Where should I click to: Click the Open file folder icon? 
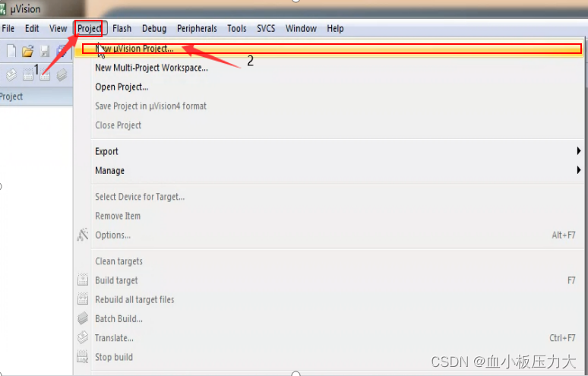coord(27,51)
